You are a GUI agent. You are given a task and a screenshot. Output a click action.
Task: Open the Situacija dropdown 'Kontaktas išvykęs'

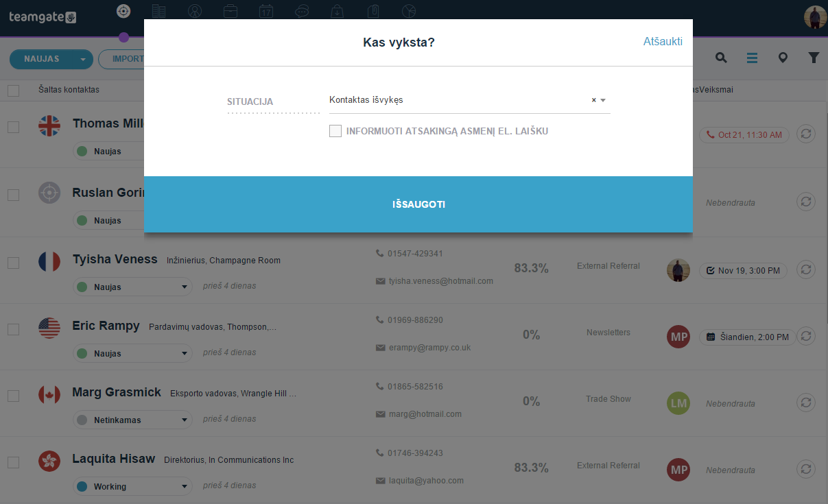coord(469,100)
